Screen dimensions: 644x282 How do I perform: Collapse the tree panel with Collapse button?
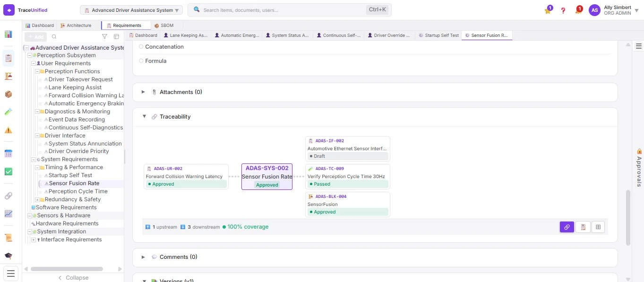tap(73, 278)
